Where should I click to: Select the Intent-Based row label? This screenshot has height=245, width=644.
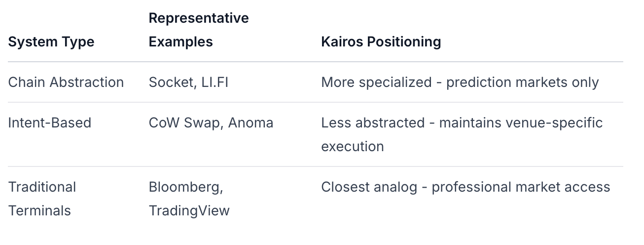pos(49,122)
